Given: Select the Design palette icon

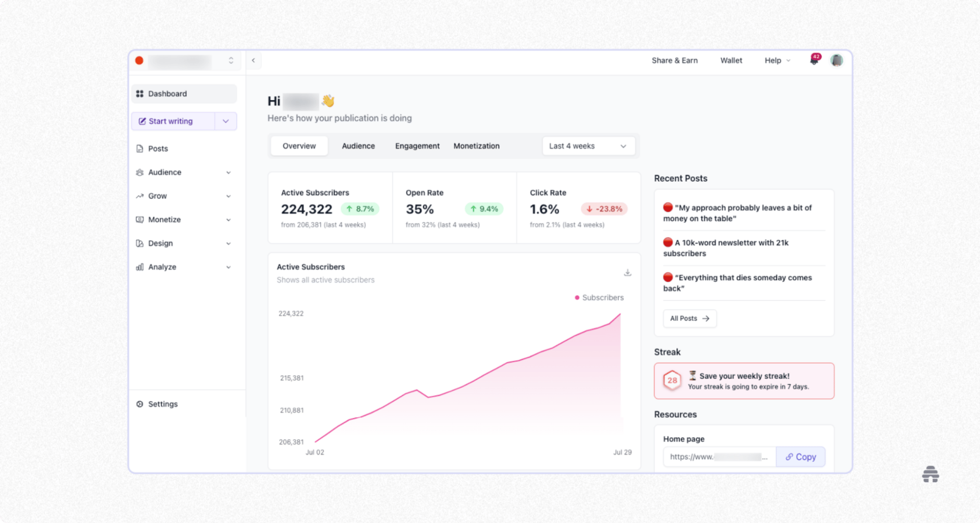Looking at the screenshot, I should click(140, 243).
